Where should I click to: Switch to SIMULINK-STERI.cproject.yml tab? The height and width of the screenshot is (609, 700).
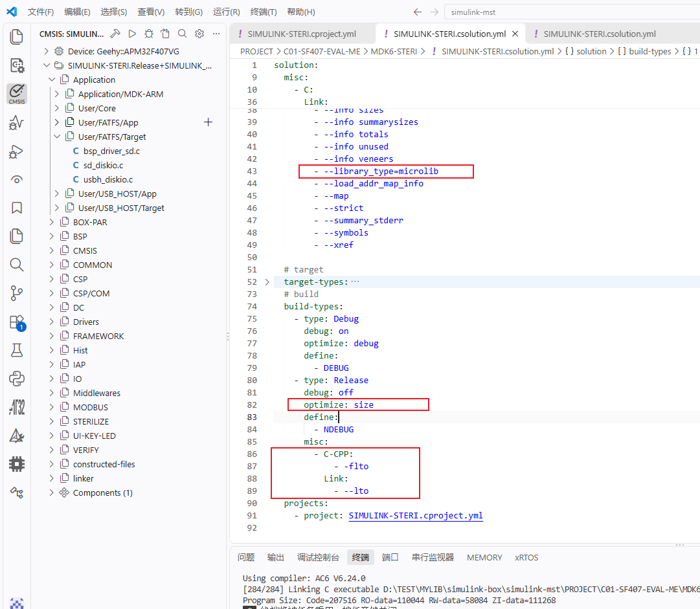tap(302, 34)
